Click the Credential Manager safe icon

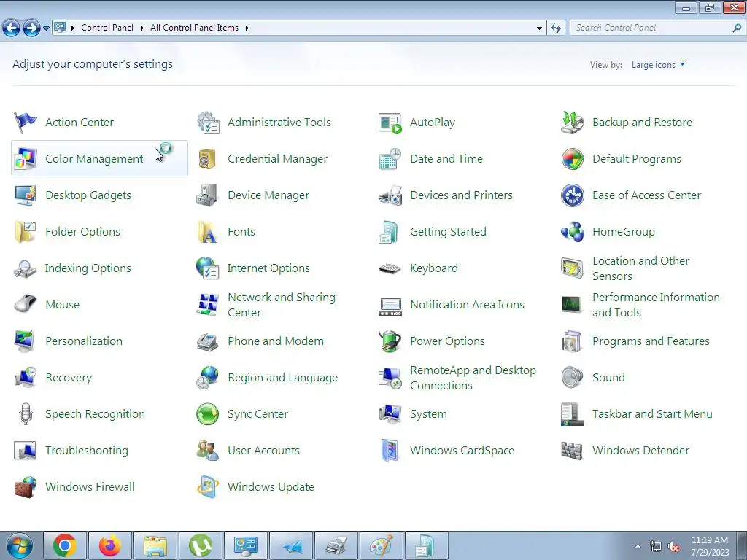click(207, 158)
